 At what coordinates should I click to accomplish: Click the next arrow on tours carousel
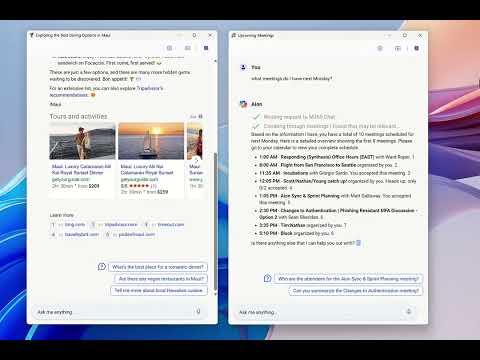(196, 160)
